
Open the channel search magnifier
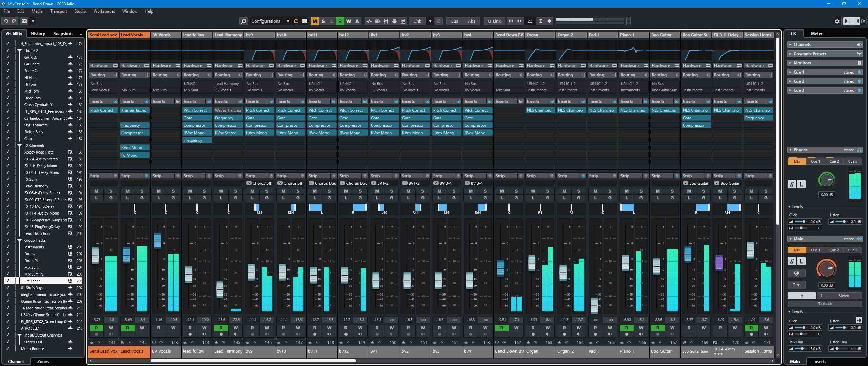[243, 21]
